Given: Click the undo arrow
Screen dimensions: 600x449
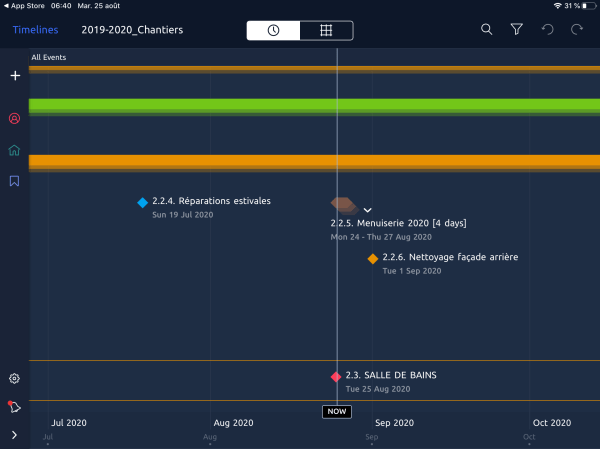Looking at the screenshot, I should click(x=546, y=30).
